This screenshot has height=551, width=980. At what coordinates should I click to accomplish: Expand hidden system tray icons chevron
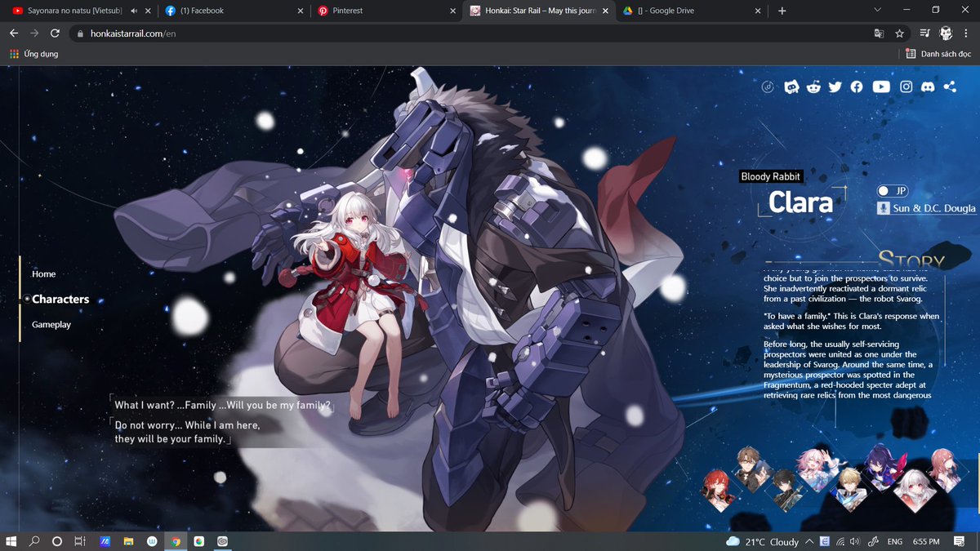809,541
